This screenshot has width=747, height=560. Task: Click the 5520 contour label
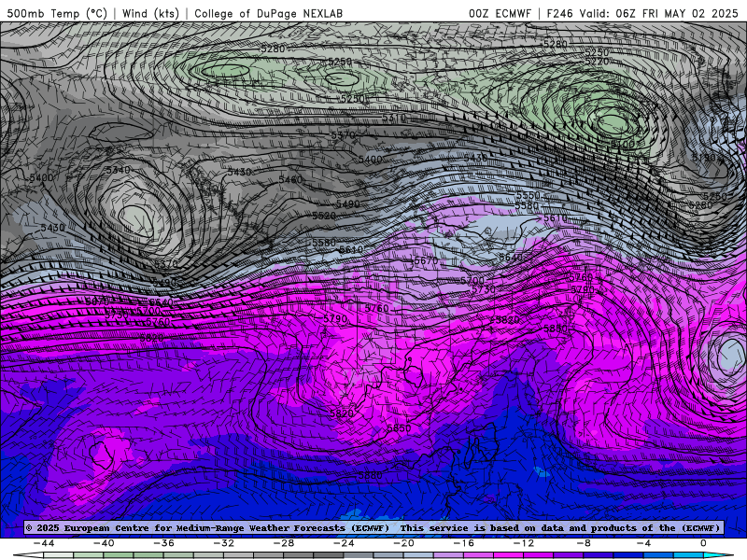[x=324, y=216]
